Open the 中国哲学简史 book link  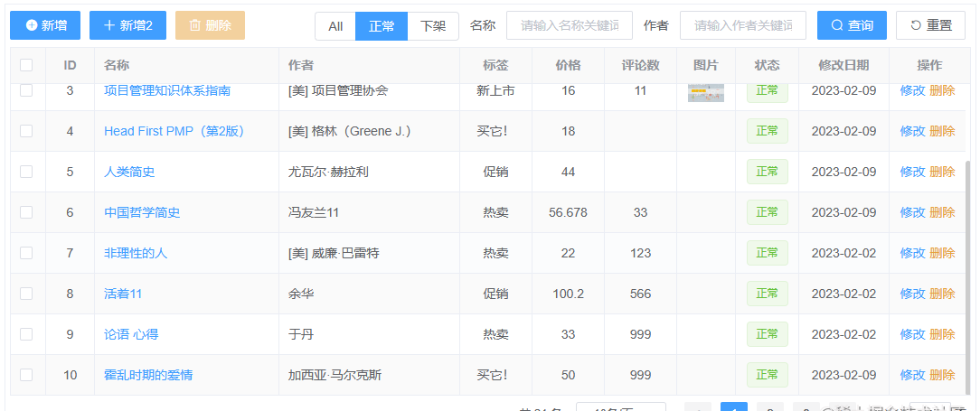coord(142,212)
